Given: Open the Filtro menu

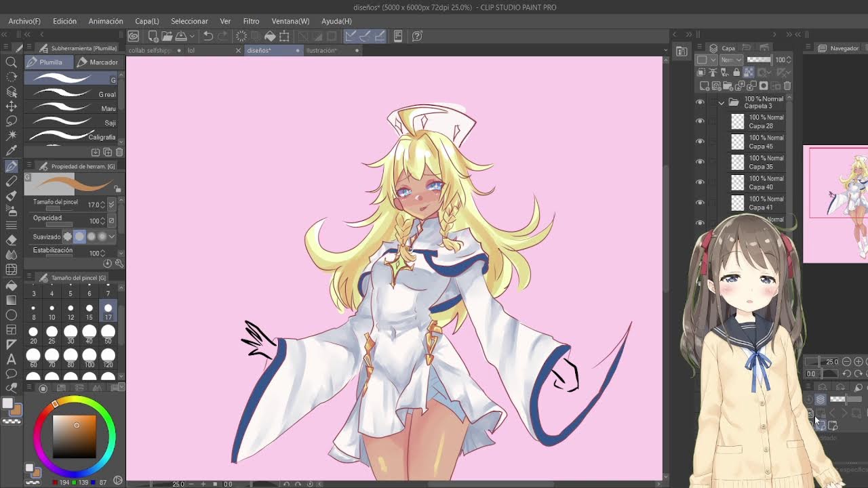Looking at the screenshot, I should click(251, 21).
